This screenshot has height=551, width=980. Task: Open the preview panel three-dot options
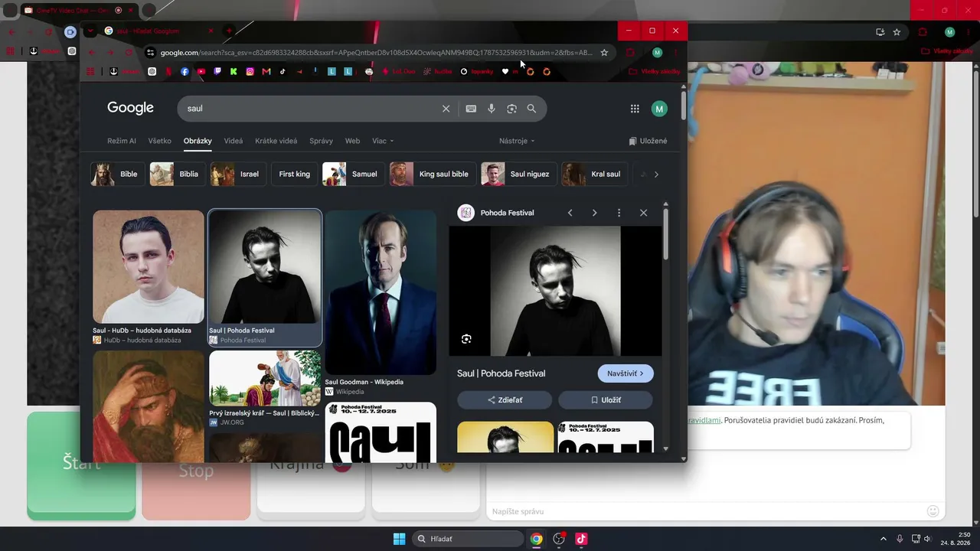(x=619, y=213)
